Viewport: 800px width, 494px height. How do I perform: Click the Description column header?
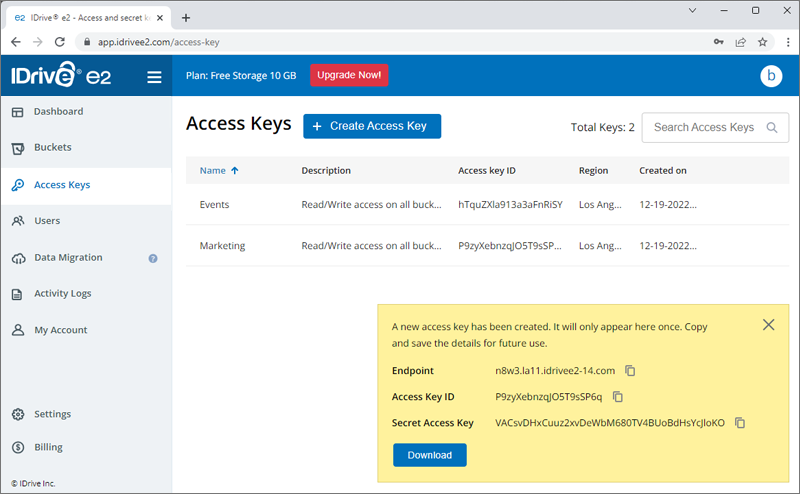(326, 170)
